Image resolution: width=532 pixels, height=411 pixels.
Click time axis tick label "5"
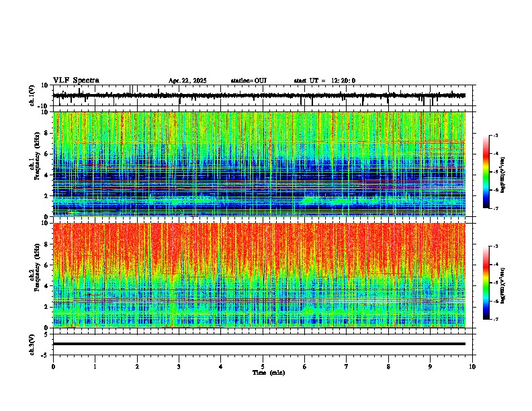(x=263, y=367)
